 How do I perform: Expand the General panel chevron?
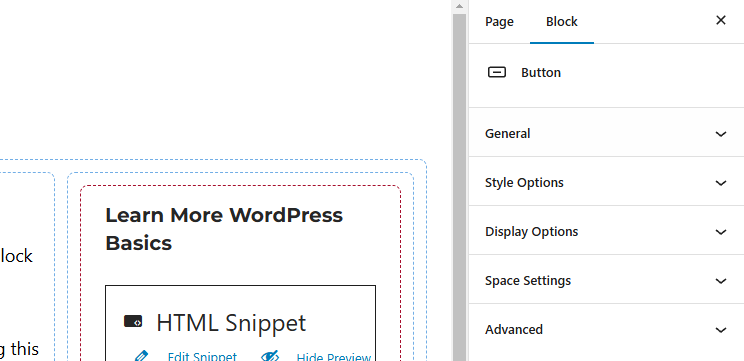pos(721,134)
